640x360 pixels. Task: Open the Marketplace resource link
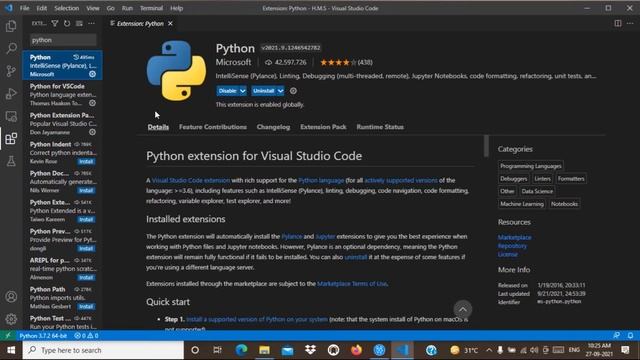click(x=514, y=237)
